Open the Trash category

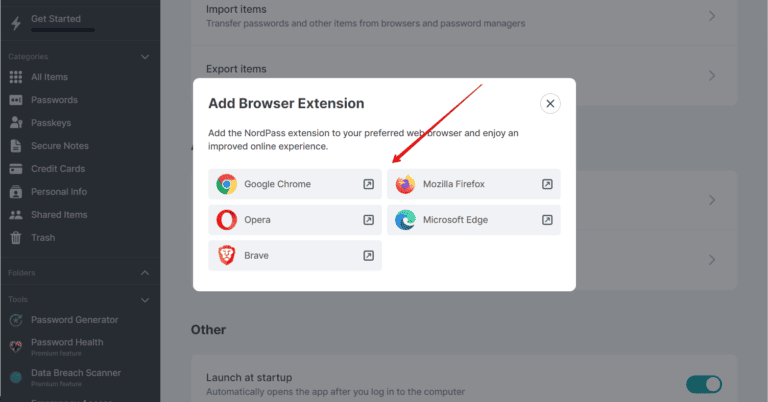(x=43, y=238)
